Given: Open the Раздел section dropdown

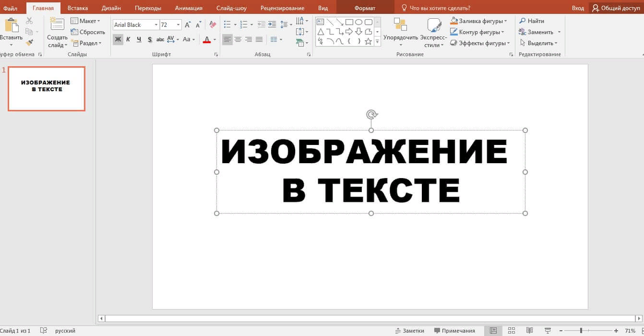Looking at the screenshot, I should tap(86, 43).
